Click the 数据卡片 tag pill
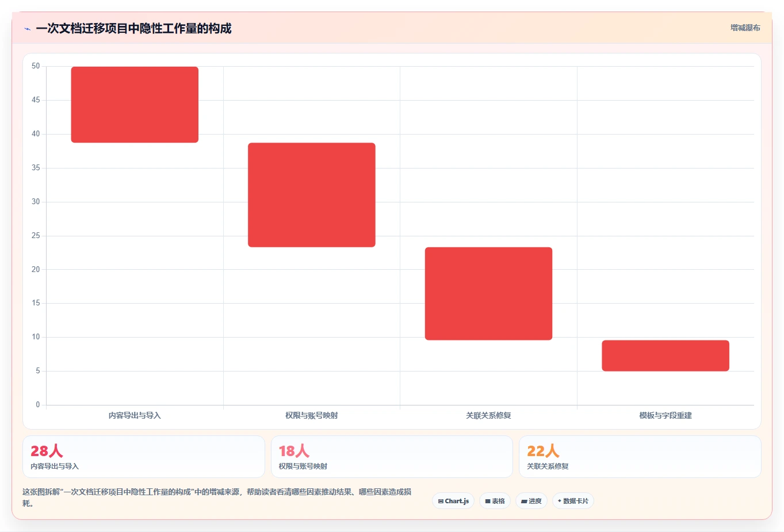The width and height of the screenshot is (784, 532). (x=573, y=501)
